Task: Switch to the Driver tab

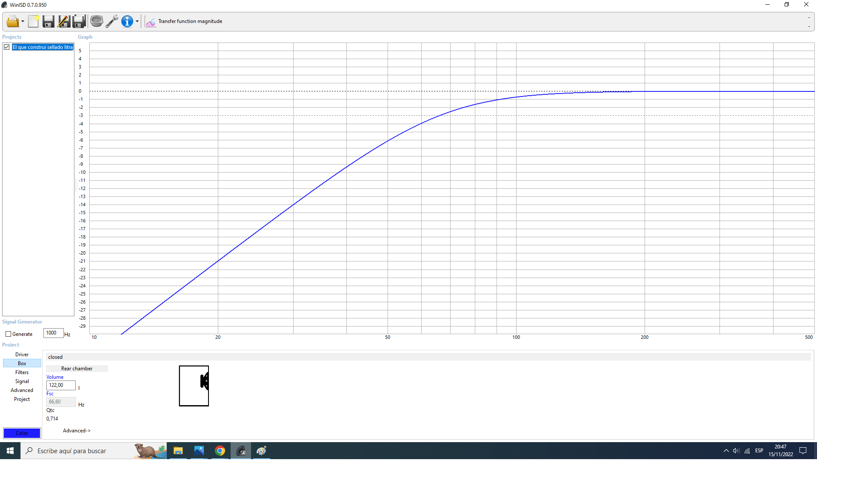Action: (22, 355)
